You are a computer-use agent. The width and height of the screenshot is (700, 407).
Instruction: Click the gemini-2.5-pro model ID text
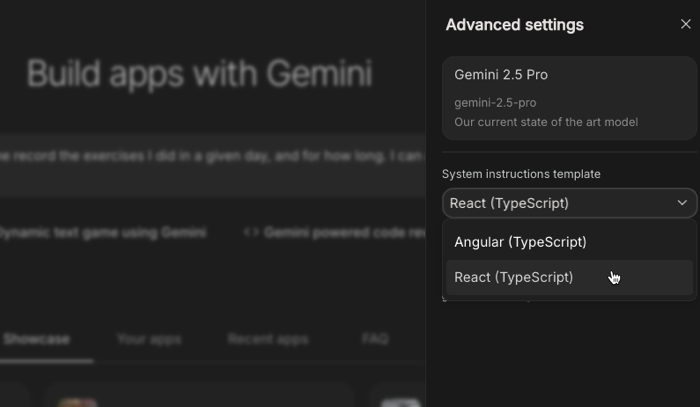click(495, 103)
